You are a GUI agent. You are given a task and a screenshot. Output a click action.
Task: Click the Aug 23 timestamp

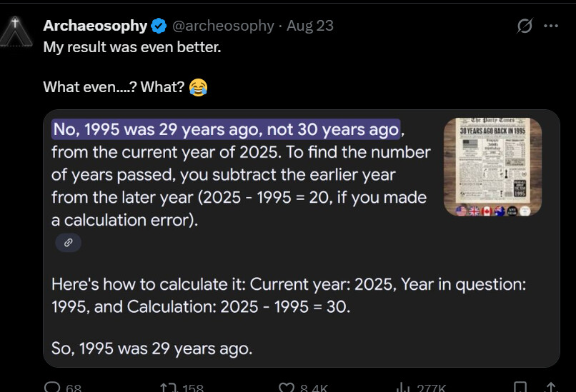[310, 26]
